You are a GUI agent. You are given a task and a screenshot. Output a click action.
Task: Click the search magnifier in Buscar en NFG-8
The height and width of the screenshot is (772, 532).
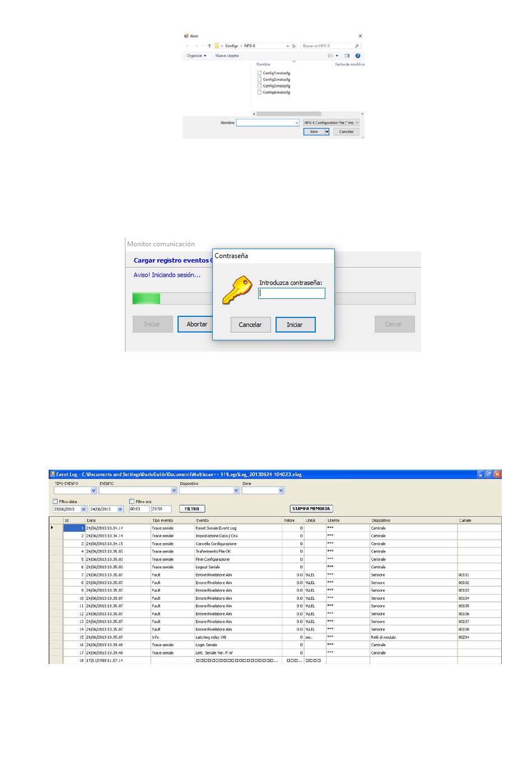point(357,46)
